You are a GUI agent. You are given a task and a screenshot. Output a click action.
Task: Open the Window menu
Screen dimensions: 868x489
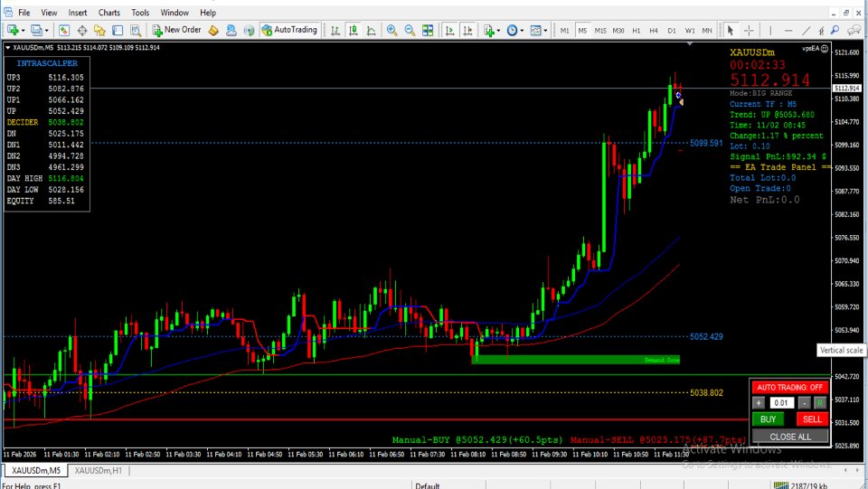[175, 12]
